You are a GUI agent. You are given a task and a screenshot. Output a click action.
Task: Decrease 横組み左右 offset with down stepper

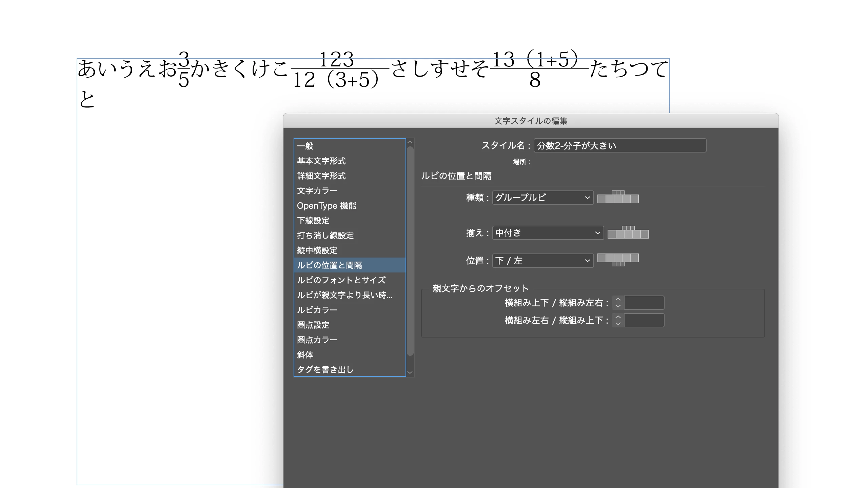618,324
